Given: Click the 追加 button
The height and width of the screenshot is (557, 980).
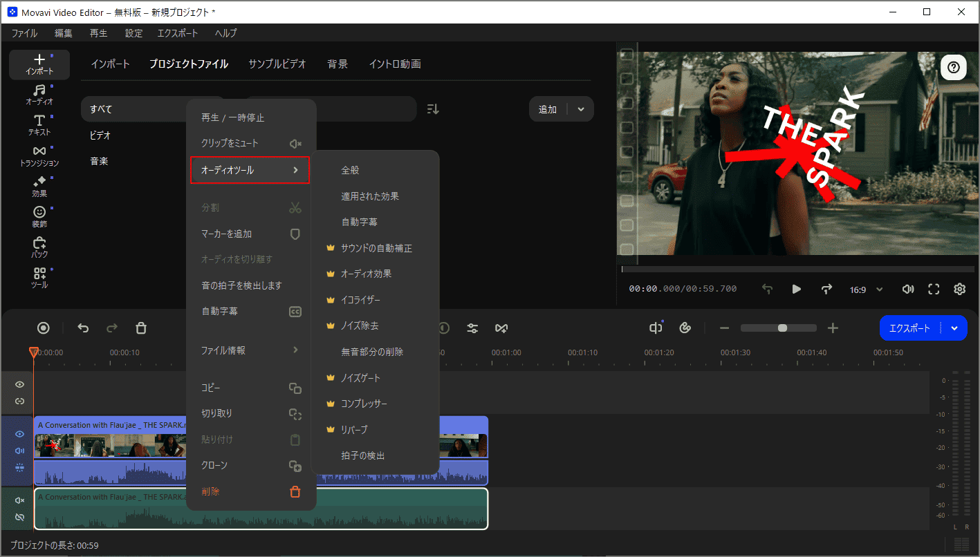Looking at the screenshot, I should (548, 109).
